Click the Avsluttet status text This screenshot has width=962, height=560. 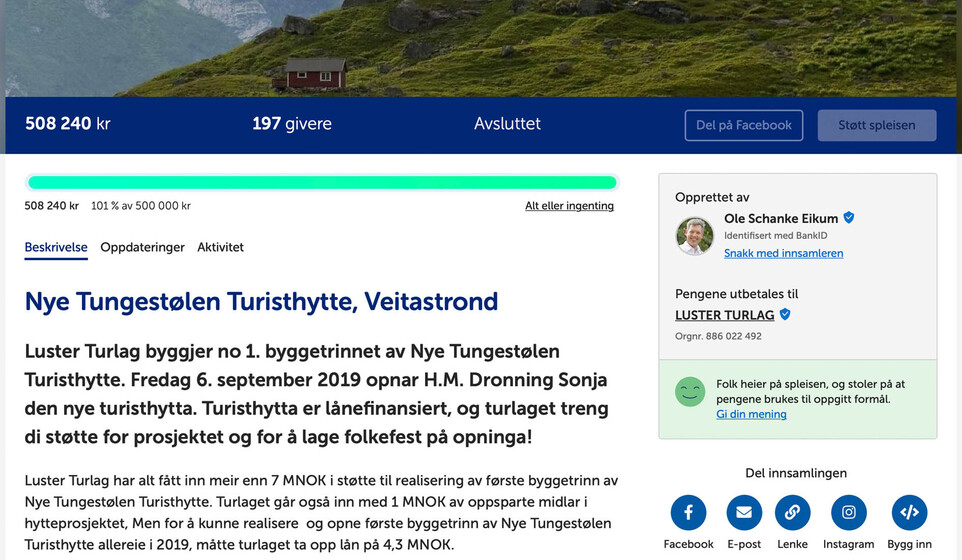507,124
